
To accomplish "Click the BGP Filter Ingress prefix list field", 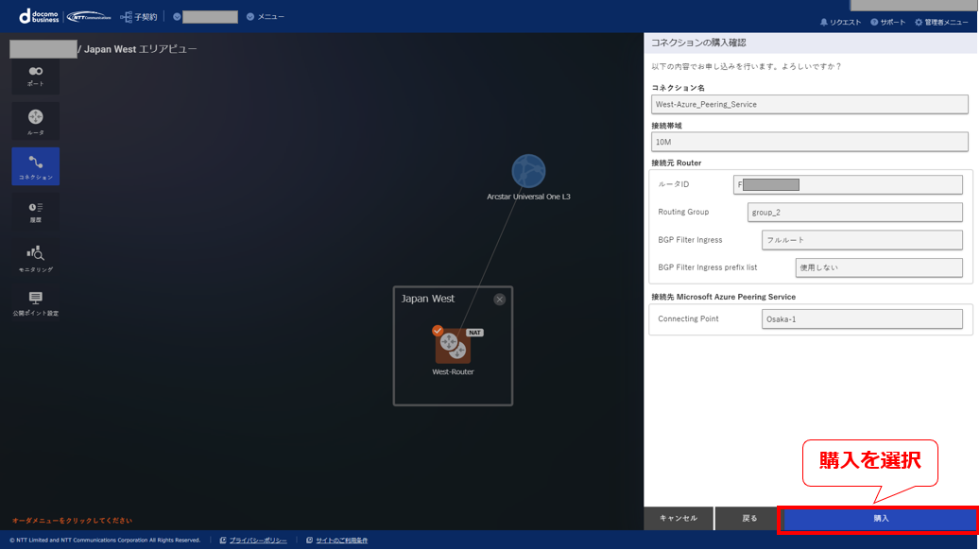I will pyautogui.click(x=879, y=267).
